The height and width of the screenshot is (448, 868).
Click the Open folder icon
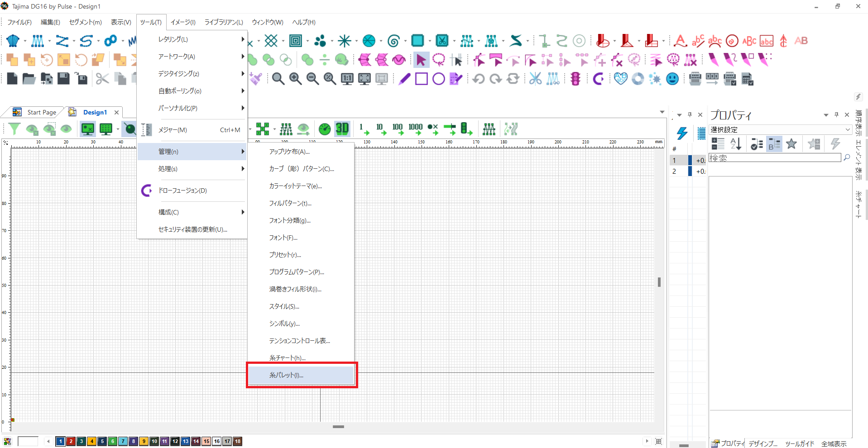29,79
